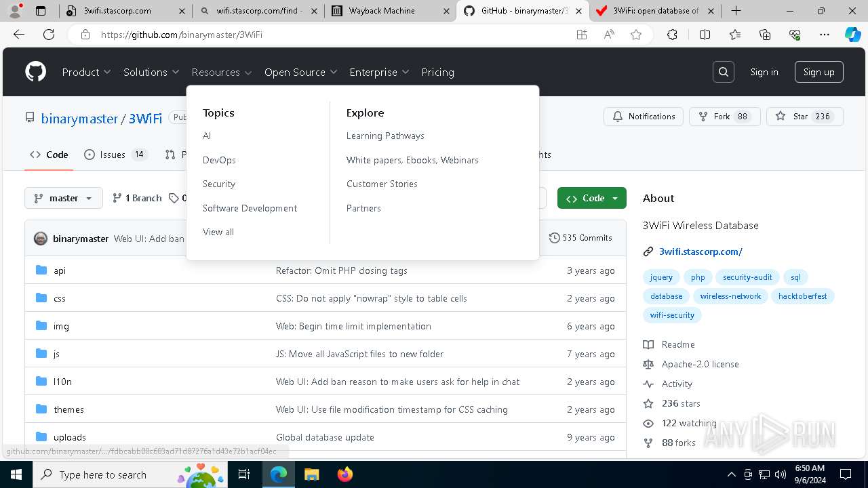This screenshot has width=868, height=488.
Task: Open new browser tab plus button
Action: point(736,11)
